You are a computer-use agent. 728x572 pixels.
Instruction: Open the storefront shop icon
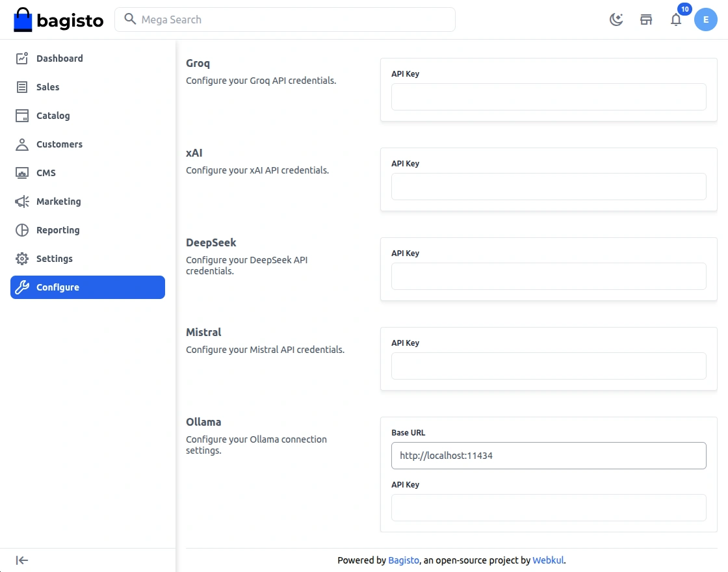click(646, 19)
